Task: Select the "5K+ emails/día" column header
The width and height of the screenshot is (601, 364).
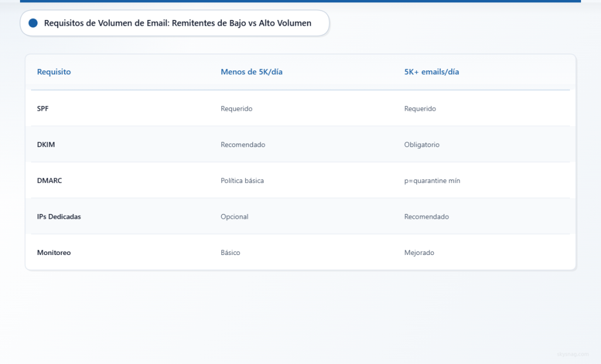Action: [431, 72]
